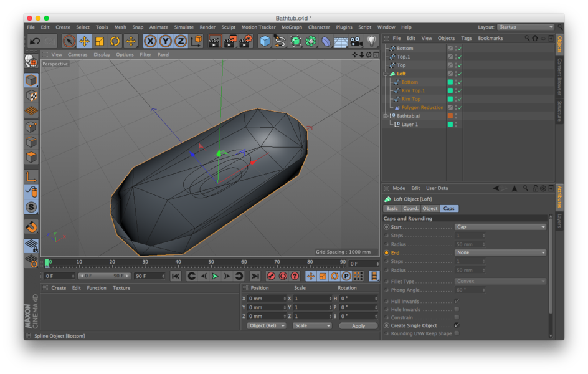Click the 90 F end frame field

tap(149, 277)
